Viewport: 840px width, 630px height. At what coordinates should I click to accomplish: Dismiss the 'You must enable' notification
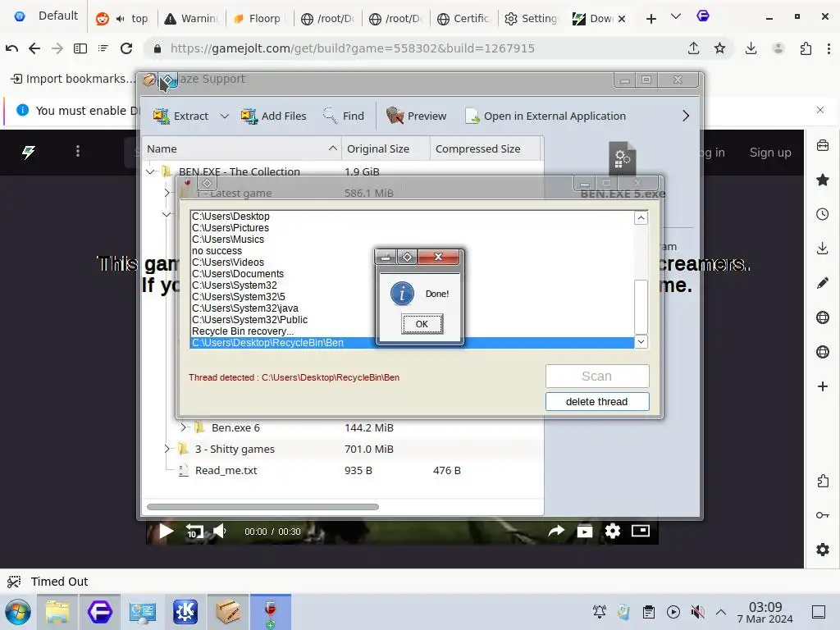820,110
